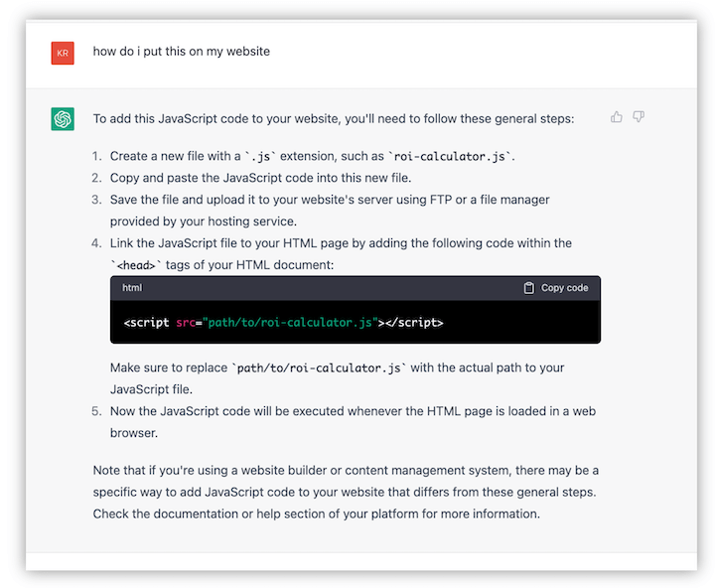Click the step about copying and pasting JavaScript

click(260, 178)
